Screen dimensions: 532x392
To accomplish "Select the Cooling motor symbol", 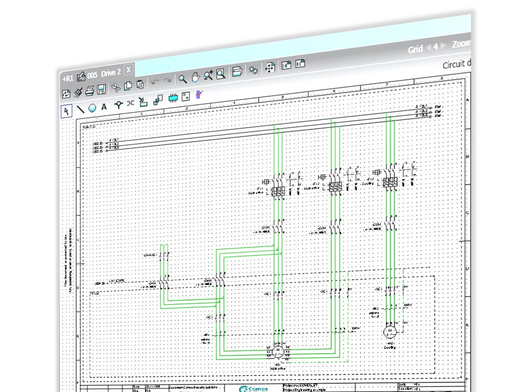I will (390, 332).
